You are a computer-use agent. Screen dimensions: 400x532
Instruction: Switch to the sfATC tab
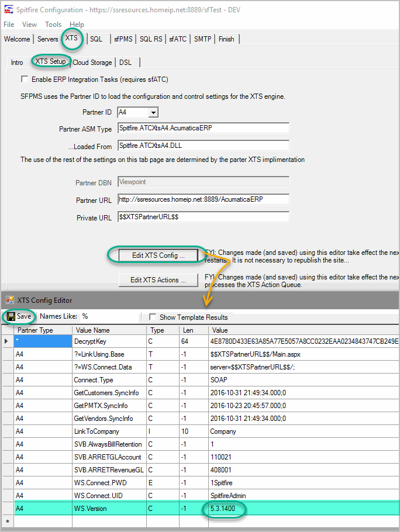pos(178,39)
